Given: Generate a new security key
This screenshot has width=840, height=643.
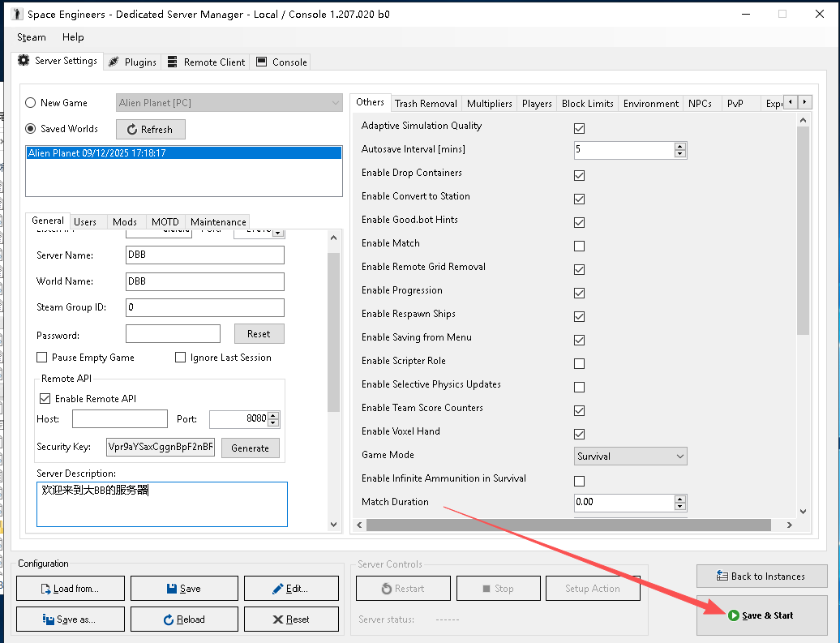Looking at the screenshot, I should point(250,448).
